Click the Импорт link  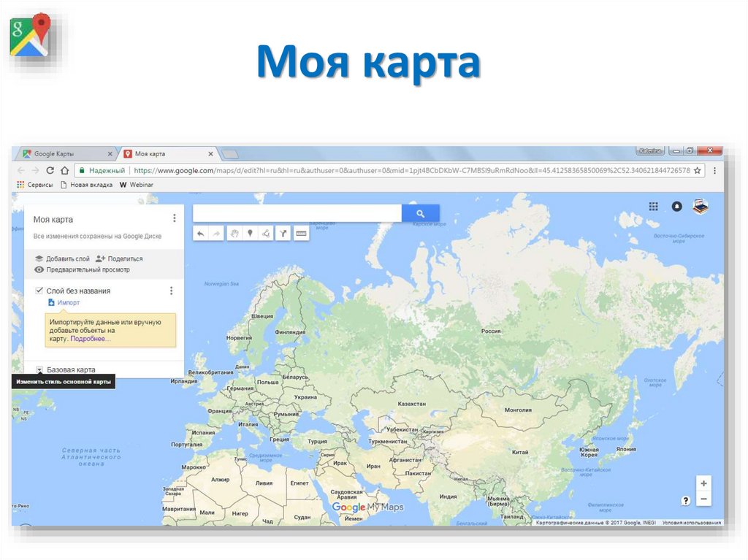tap(64, 302)
